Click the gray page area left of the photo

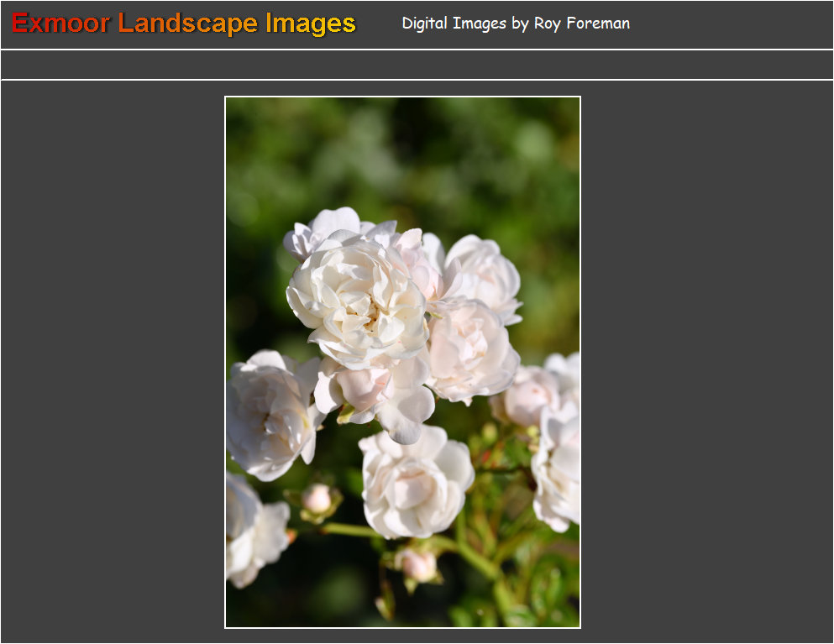tap(109, 361)
